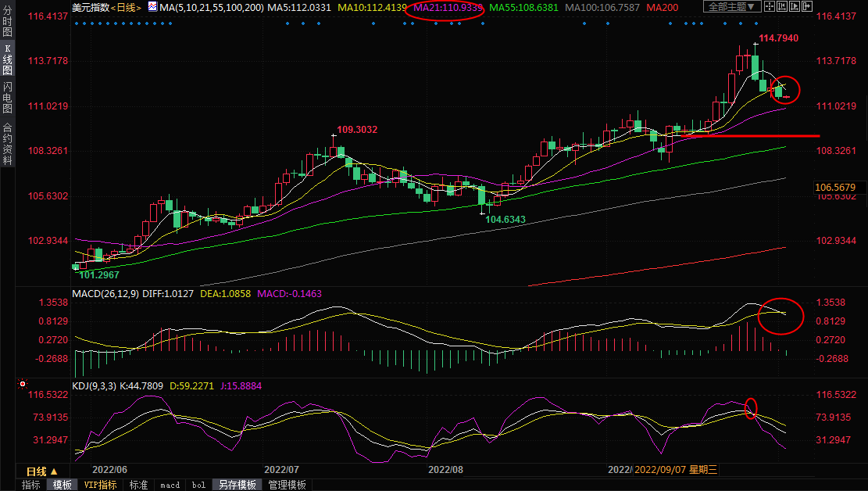The height and width of the screenshot is (491, 868).
Task: Click the second chart layout icon at top right
Action: (x=784, y=7)
